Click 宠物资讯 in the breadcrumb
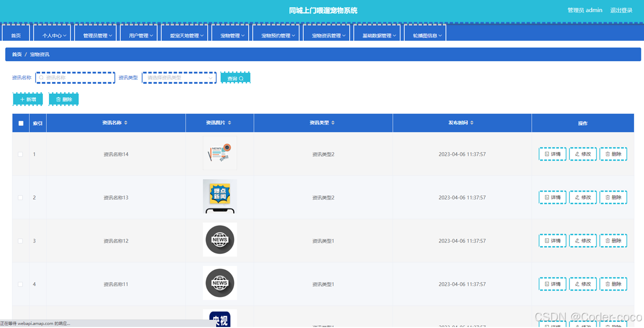The width and height of the screenshot is (644, 328). (x=40, y=54)
